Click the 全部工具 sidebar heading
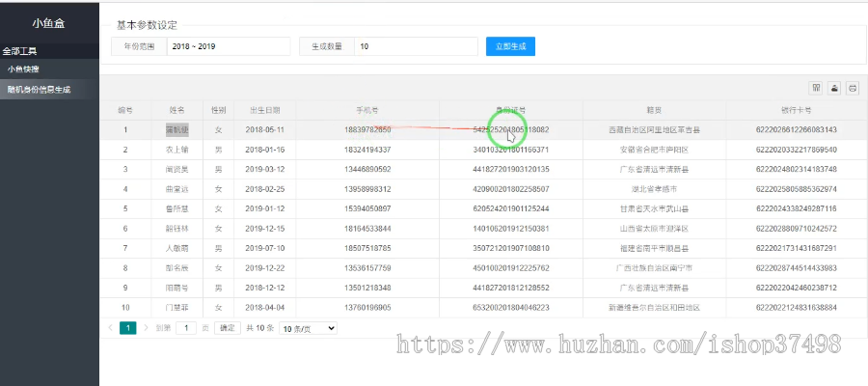Screen dimensions: 868x386 [20, 51]
